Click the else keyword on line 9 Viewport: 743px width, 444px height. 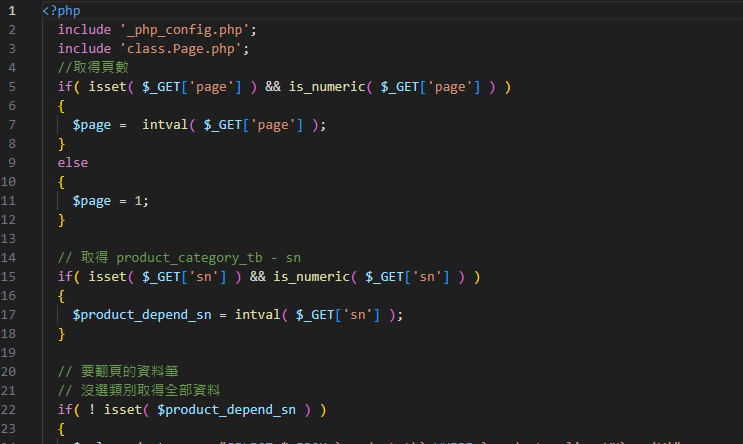click(x=73, y=163)
